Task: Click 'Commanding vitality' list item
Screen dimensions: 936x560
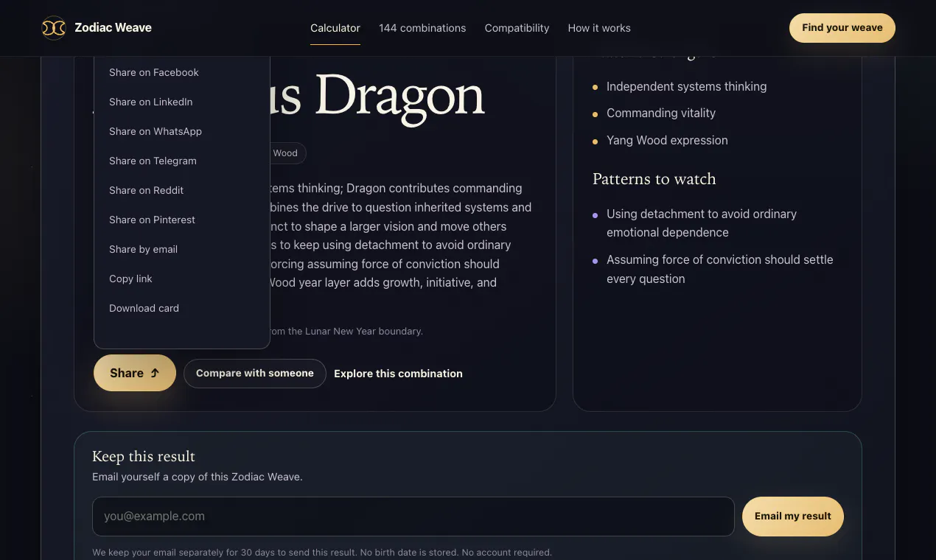Action: pyautogui.click(x=661, y=113)
